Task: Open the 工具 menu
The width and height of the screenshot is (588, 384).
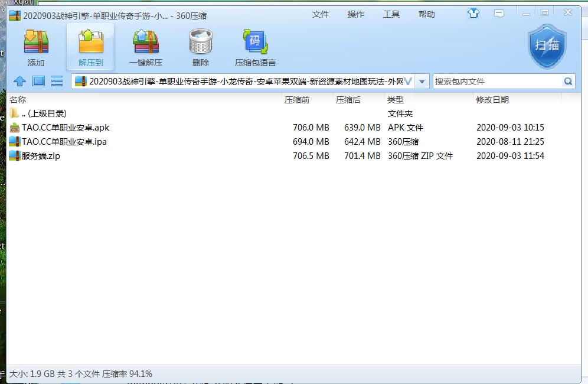Action: coord(391,15)
